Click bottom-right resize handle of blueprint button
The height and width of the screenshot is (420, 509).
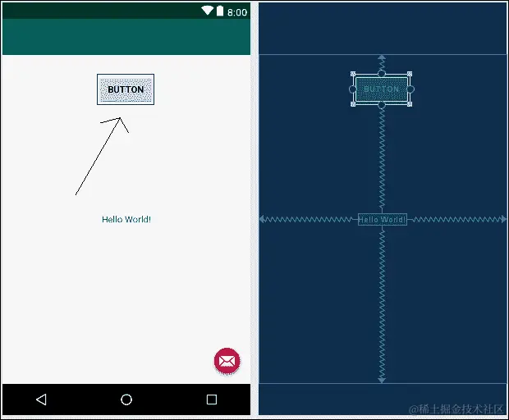coord(410,104)
